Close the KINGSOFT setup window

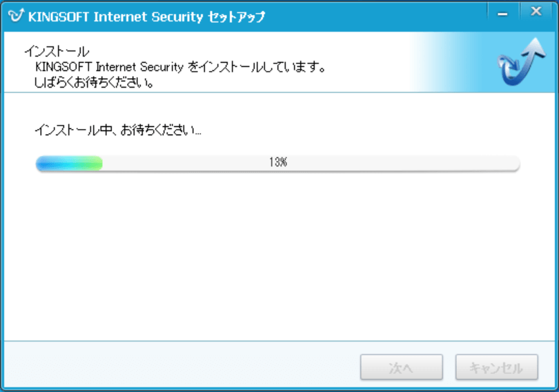tap(536, 12)
